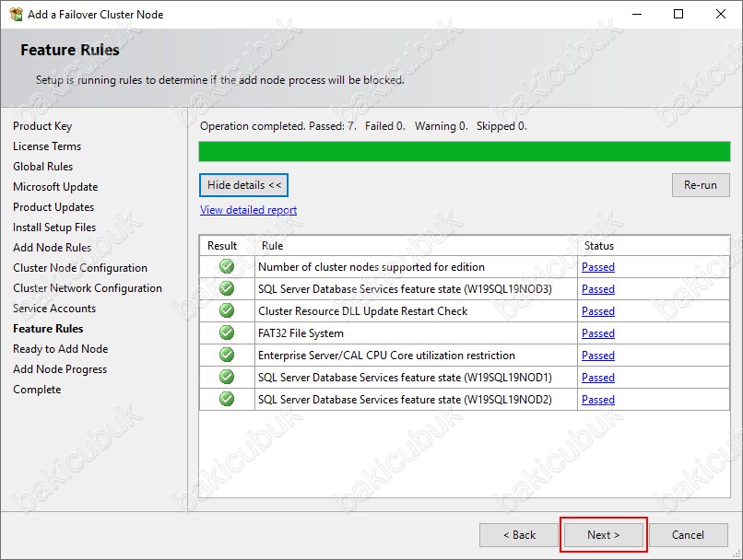The image size is (743, 560).
Task: Click green check for Cluster Resource DLL rule
Action: pos(227,310)
